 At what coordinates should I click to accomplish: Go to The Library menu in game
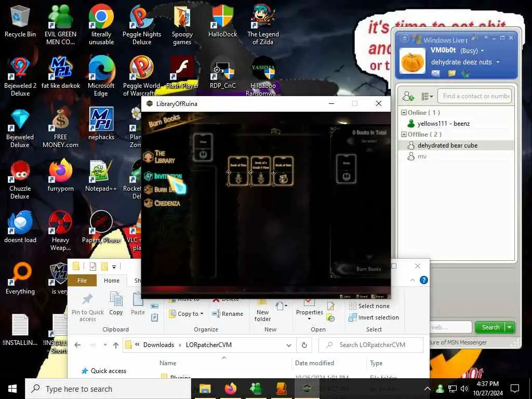(x=159, y=157)
